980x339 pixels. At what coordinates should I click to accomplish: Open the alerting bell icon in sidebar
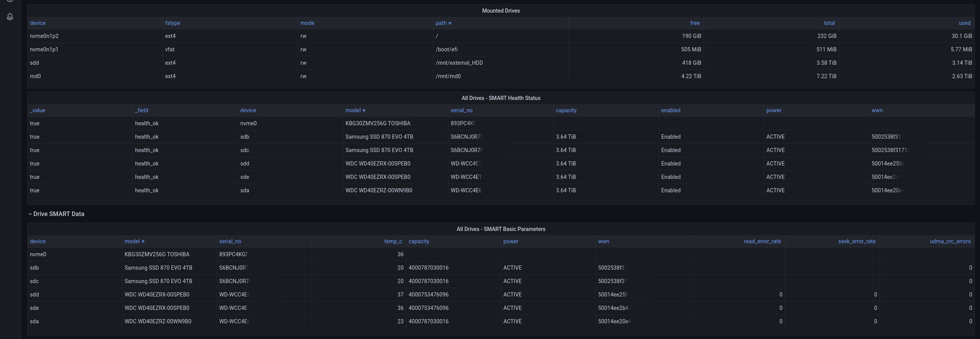pyautogui.click(x=10, y=16)
